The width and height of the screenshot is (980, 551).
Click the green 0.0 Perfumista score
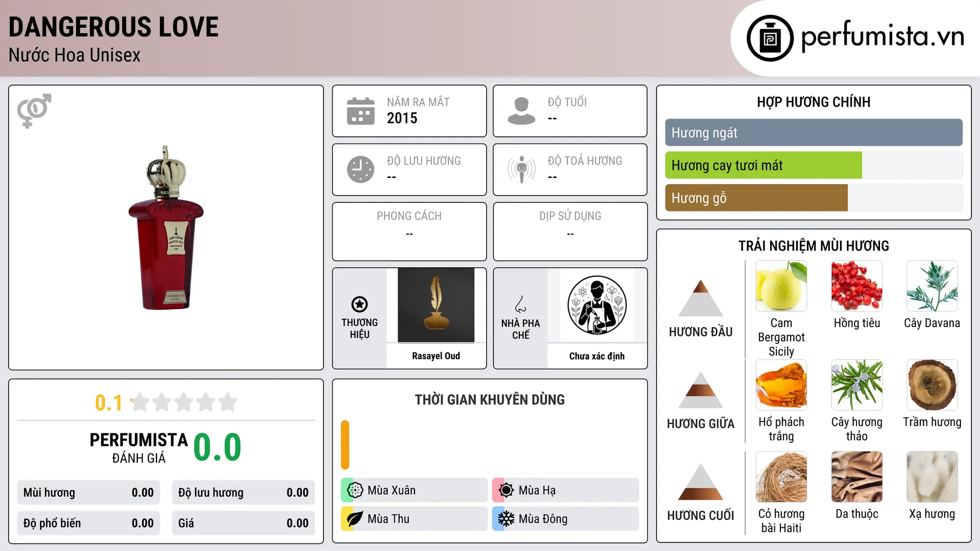(217, 447)
